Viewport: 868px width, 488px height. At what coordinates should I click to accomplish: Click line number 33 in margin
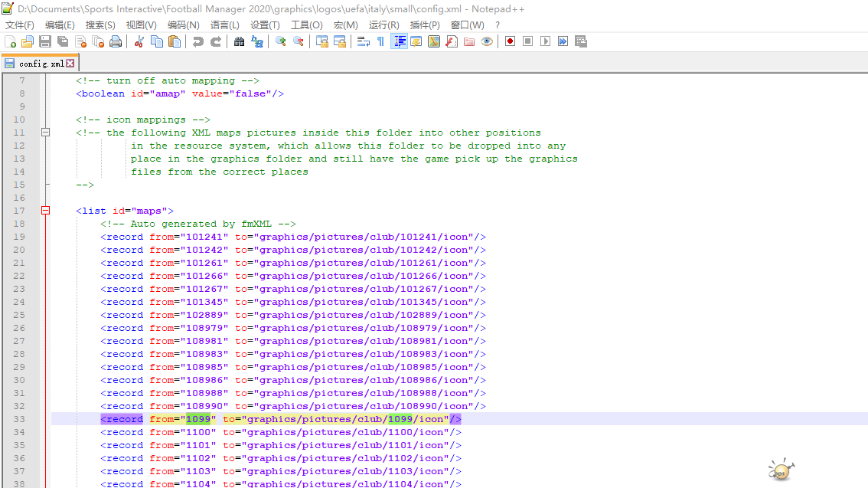(x=19, y=419)
